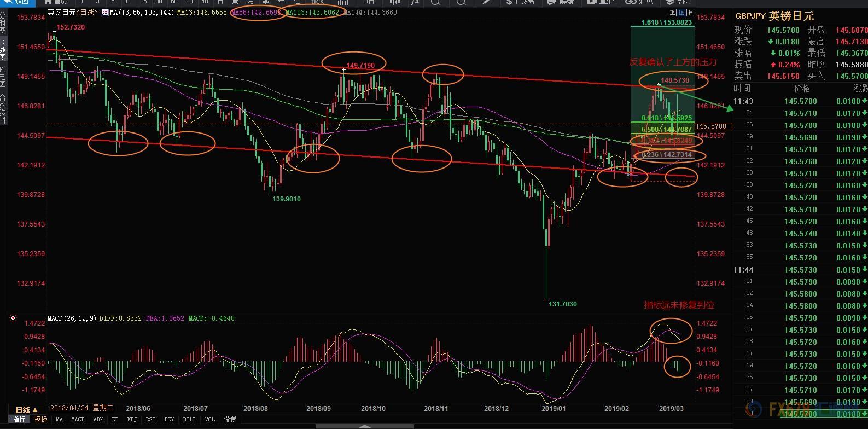Toggle MACD indicator in bottom bar

78,419
